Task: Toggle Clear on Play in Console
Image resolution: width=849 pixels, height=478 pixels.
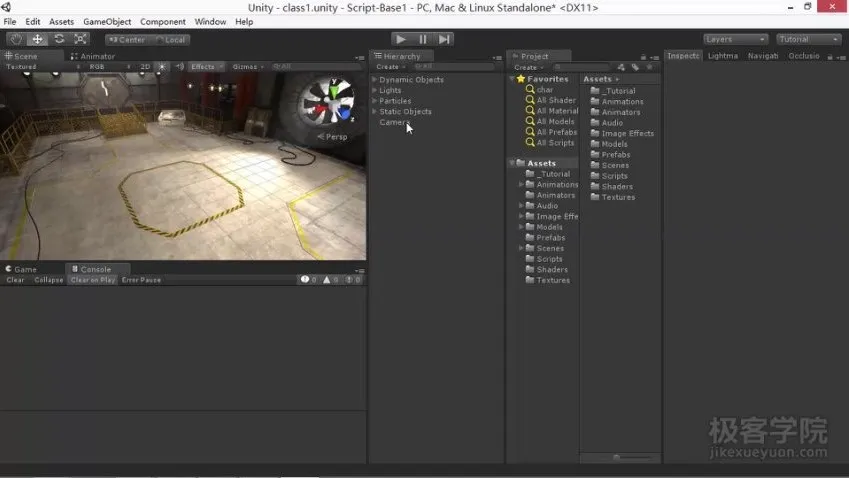Action: (x=93, y=280)
